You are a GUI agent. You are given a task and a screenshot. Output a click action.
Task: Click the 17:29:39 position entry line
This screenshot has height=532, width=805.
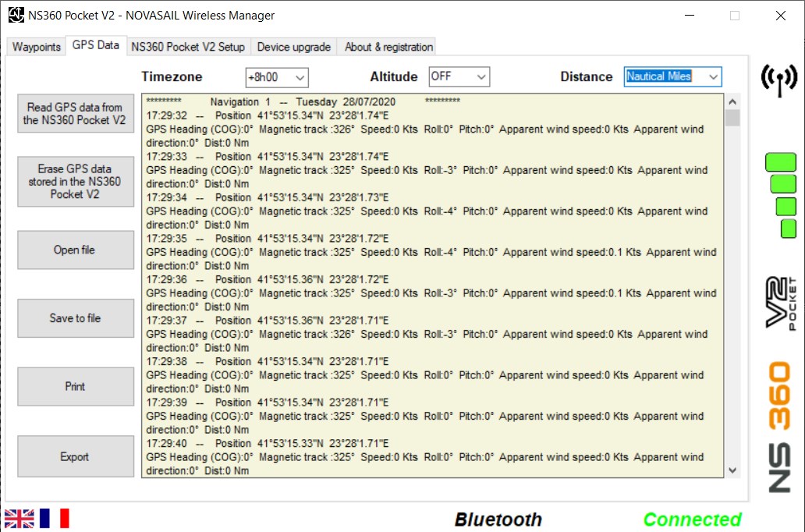pyautogui.click(x=268, y=403)
